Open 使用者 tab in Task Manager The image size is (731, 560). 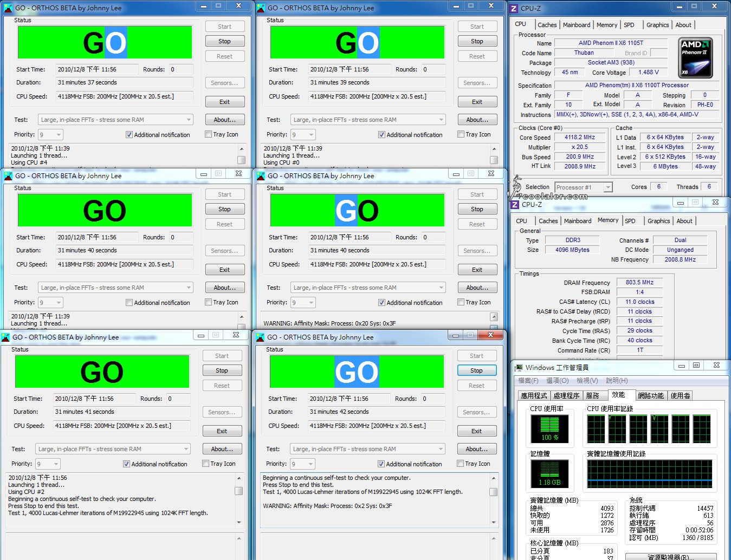pos(680,396)
